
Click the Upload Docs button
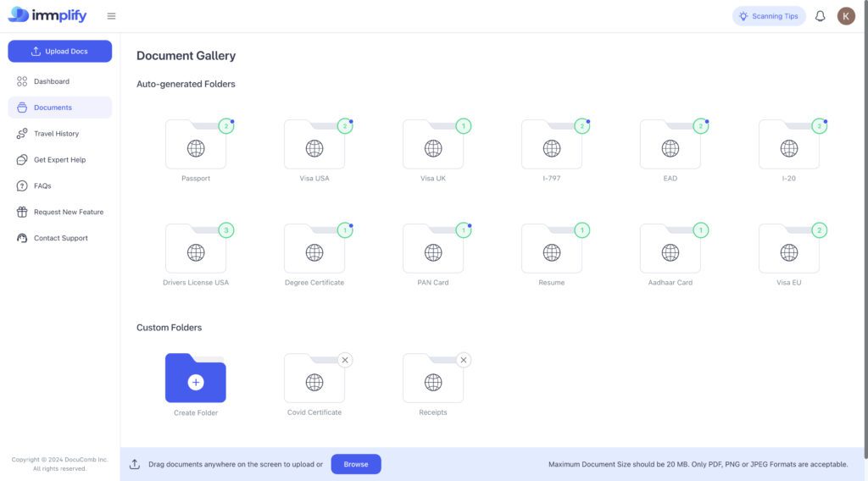tap(59, 51)
